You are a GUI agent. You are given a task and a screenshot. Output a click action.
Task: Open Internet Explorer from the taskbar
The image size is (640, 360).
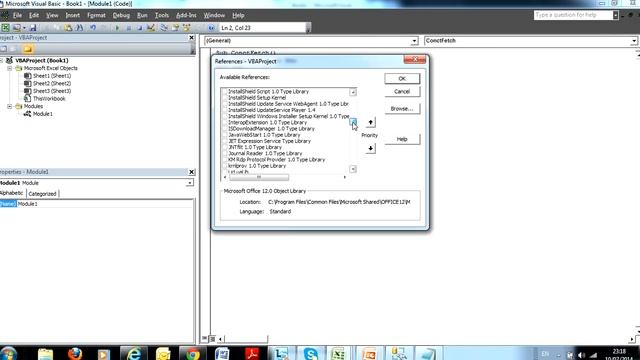point(133,353)
